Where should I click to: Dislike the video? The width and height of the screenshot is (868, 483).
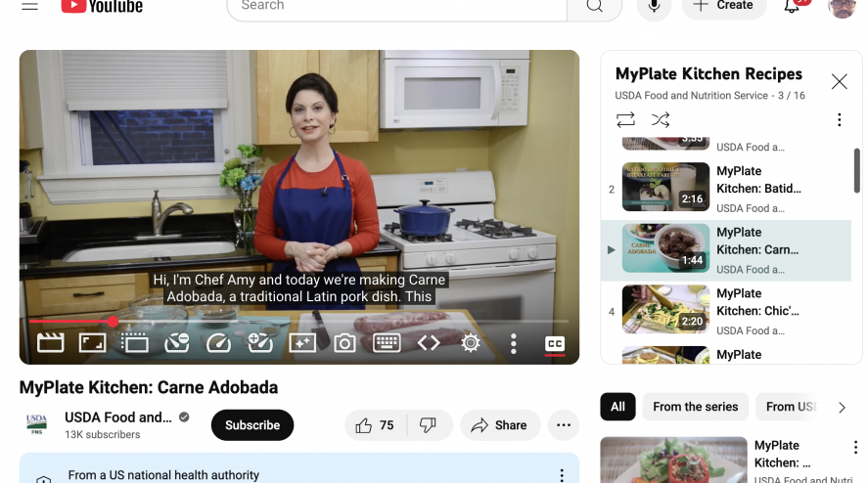click(428, 425)
